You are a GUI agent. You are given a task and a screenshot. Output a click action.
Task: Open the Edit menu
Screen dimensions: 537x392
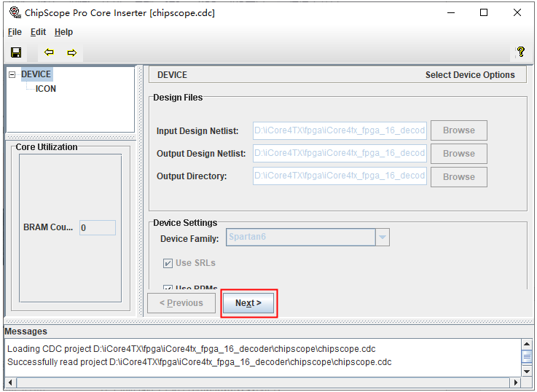[38, 32]
